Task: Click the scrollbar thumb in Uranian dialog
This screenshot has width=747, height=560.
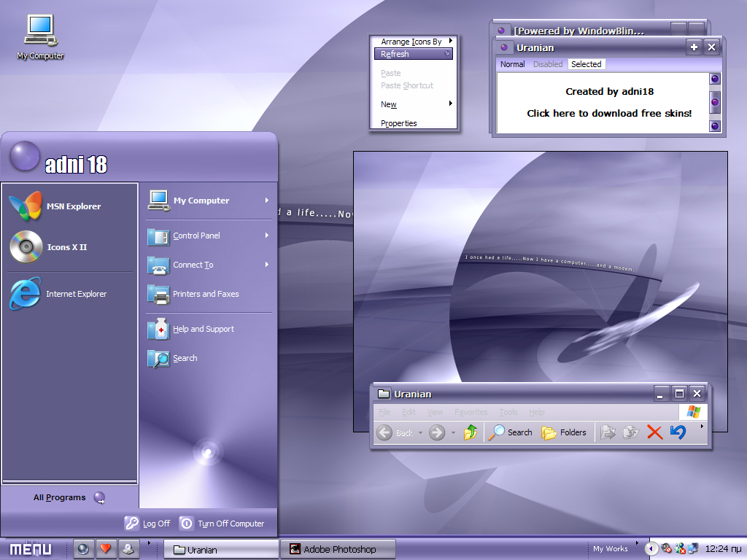Action: point(715,102)
